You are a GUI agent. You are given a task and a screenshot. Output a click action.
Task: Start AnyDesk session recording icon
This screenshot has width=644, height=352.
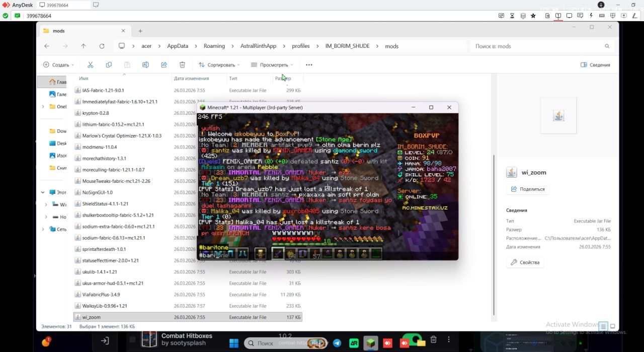pyautogui.click(x=624, y=16)
